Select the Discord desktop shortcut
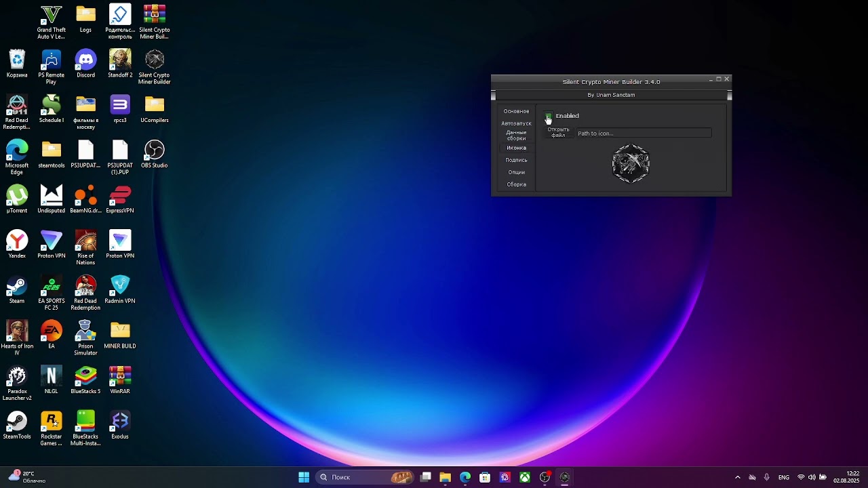868x488 pixels. tap(85, 64)
